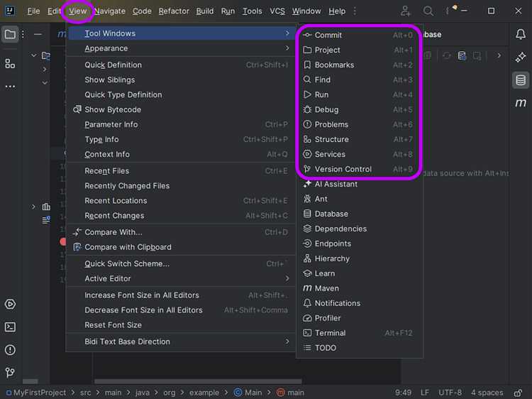Image resolution: width=532 pixels, height=399 pixels.
Task: Select Compare With... menu item
Action: click(x=181, y=232)
